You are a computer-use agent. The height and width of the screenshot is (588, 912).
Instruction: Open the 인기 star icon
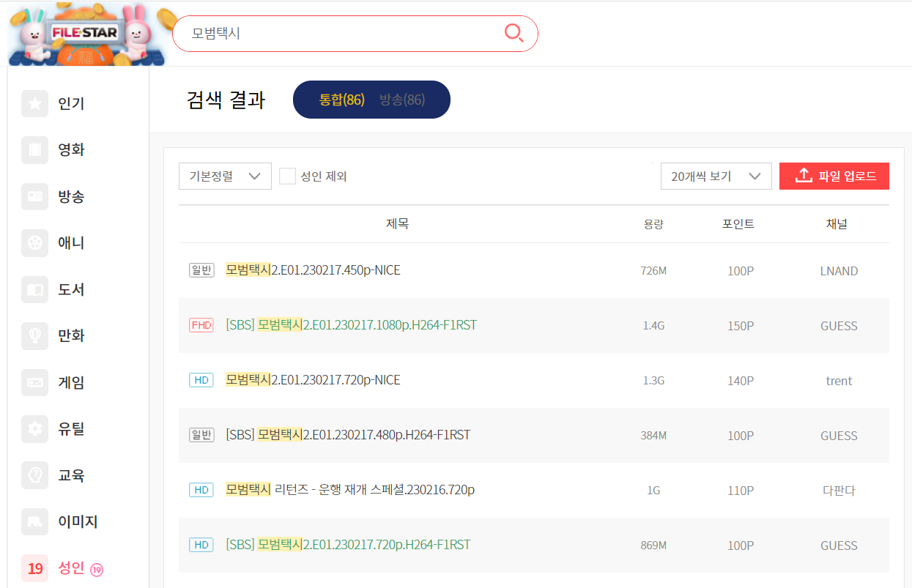(x=35, y=104)
